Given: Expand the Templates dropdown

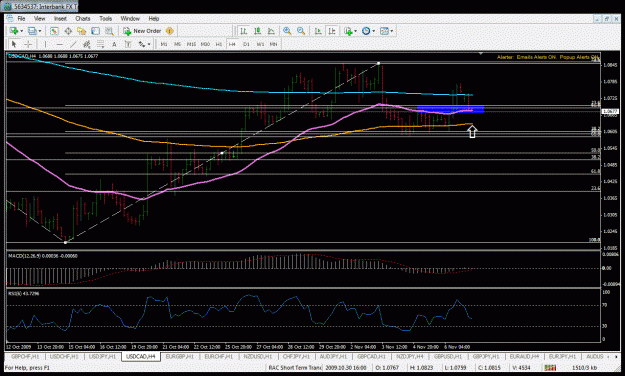Looking at the screenshot, I should pos(392,31).
